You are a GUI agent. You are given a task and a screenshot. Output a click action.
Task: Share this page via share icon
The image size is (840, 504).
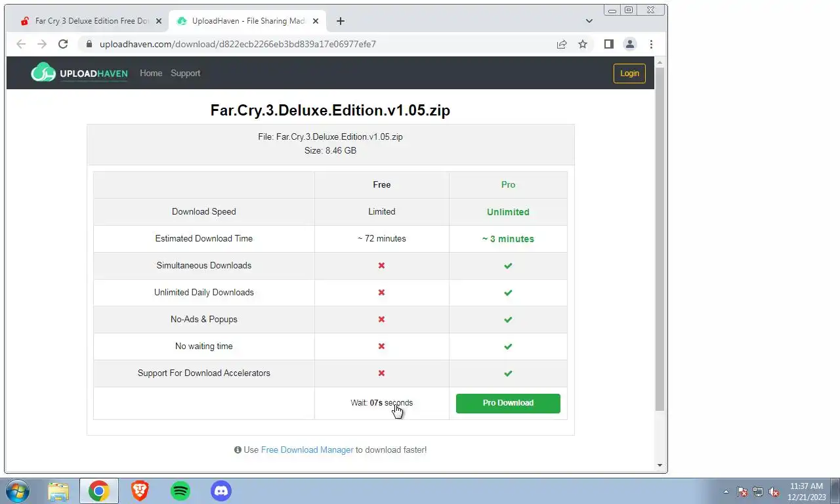click(x=562, y=44)
